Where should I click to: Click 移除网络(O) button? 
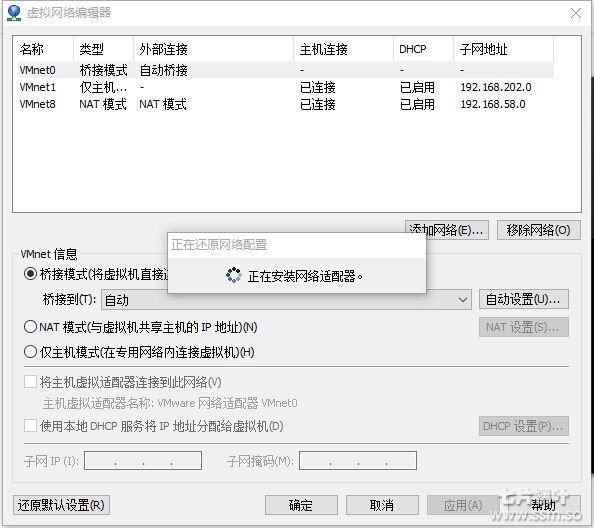(539, 230)
